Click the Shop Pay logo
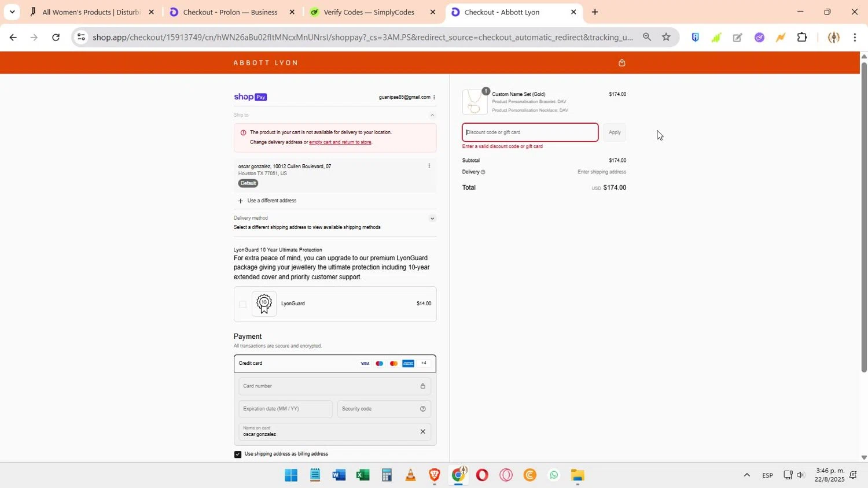The height and width of the screenshot is (488, 868). 250,97
